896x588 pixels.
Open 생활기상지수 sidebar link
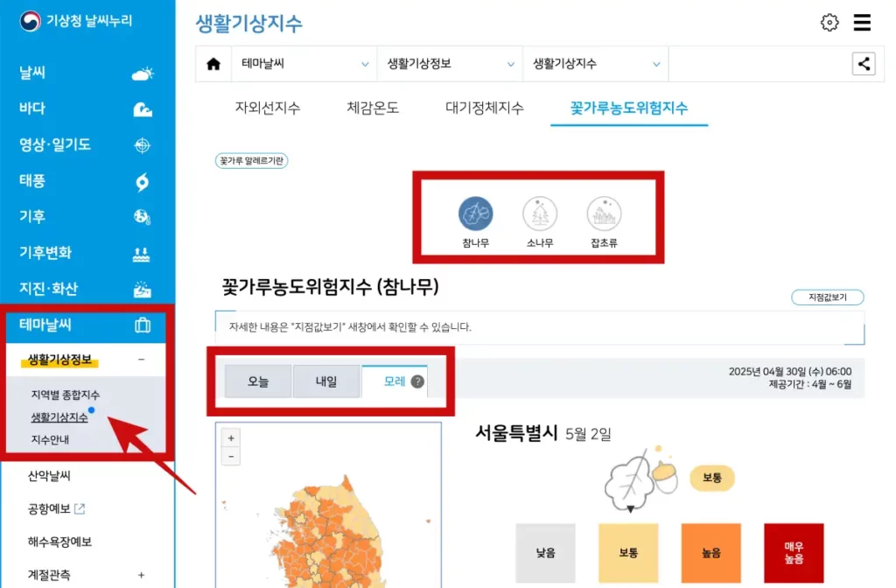click(x=59, y=417)
